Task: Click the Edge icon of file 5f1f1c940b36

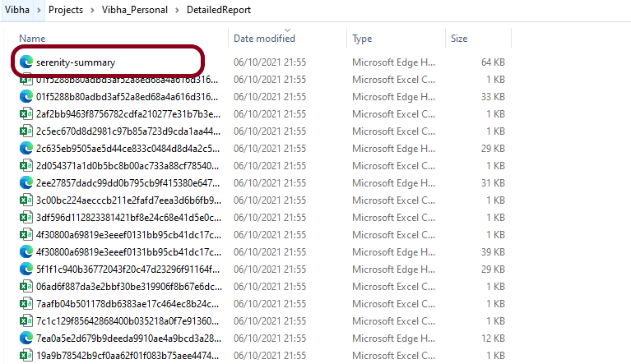Action: 26,269
